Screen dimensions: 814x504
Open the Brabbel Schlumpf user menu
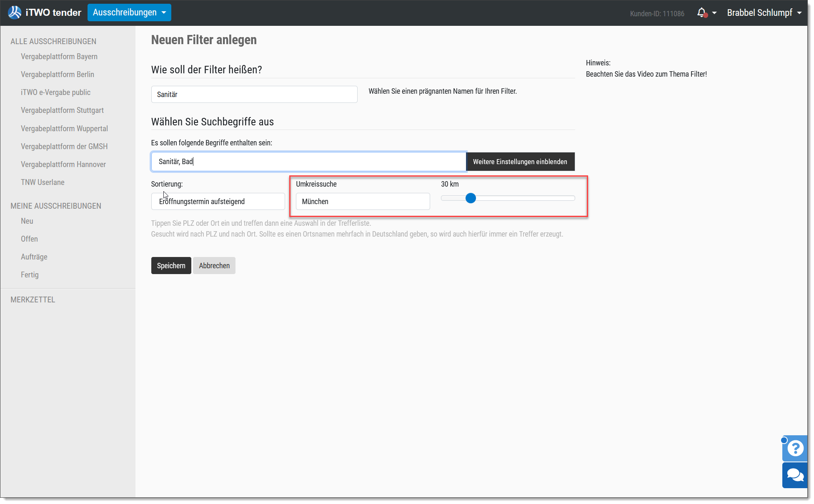[x=764, y=13]
